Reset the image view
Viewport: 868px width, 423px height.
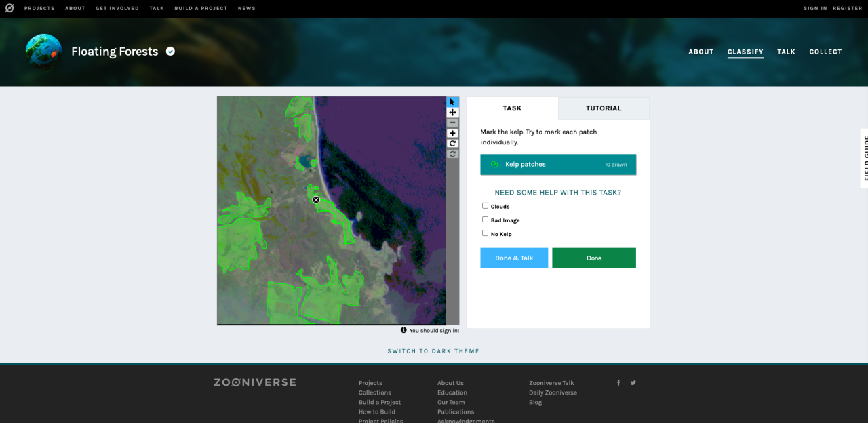(x=452, y=154)
